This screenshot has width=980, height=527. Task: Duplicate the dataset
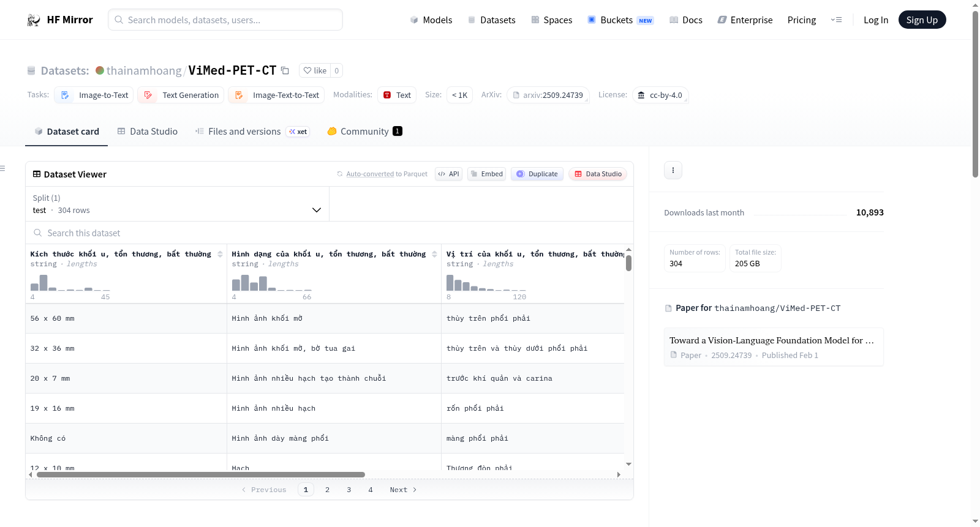coord(537,174)
